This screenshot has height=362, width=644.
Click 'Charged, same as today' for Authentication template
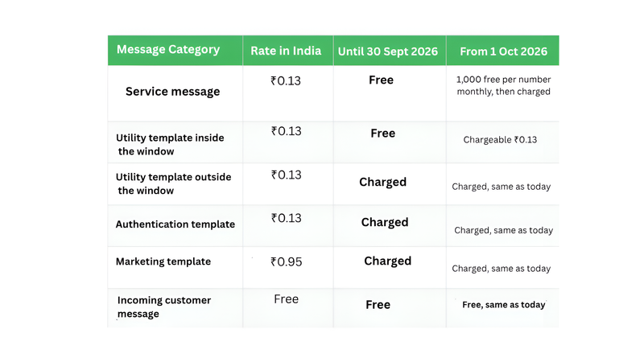[504, 231]
